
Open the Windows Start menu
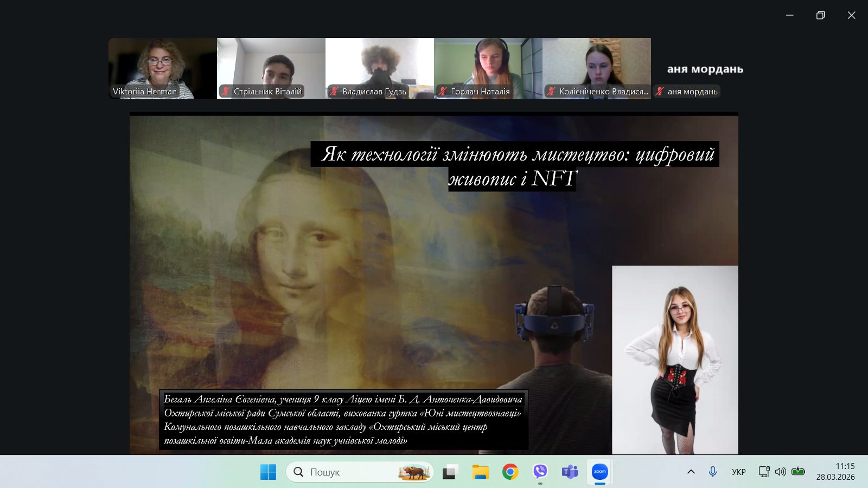(268, 472)
